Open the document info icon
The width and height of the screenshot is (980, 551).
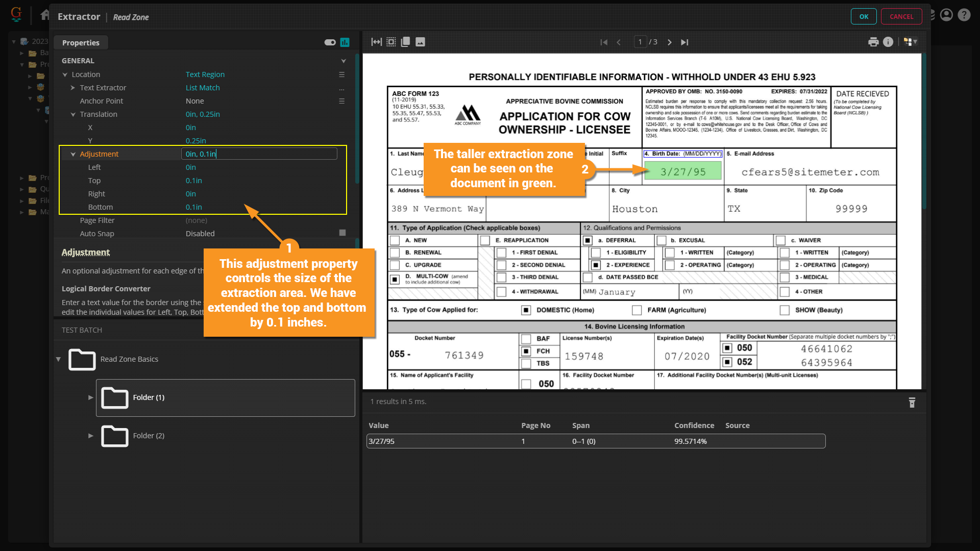888,42
